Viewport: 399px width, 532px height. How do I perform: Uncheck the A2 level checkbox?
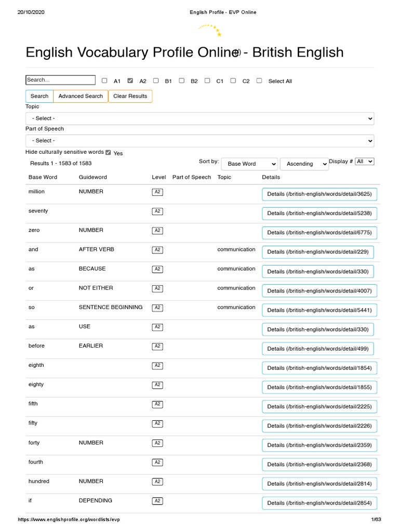130,81
